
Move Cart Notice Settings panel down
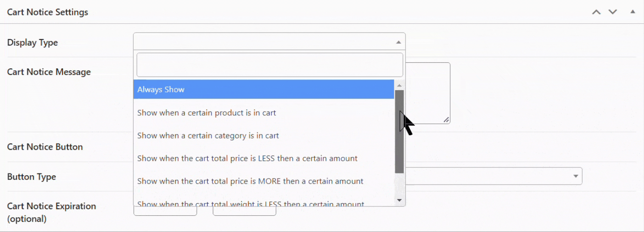coord(613,12)
